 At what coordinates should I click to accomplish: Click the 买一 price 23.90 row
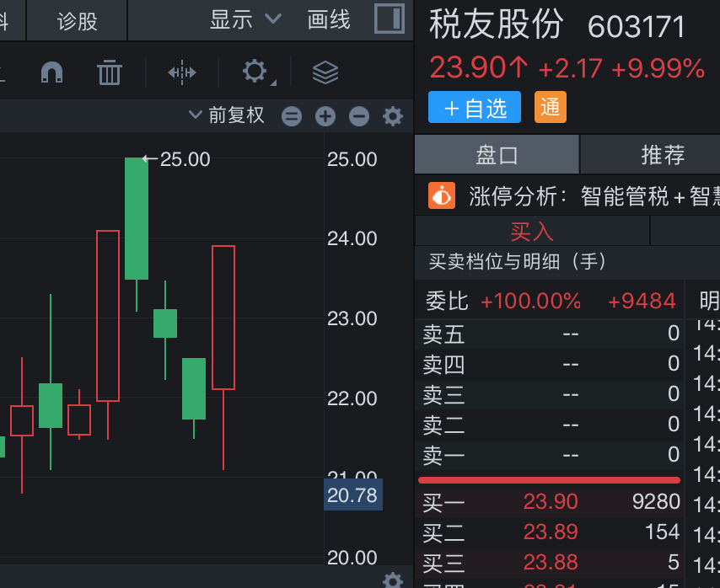point(551,503)
